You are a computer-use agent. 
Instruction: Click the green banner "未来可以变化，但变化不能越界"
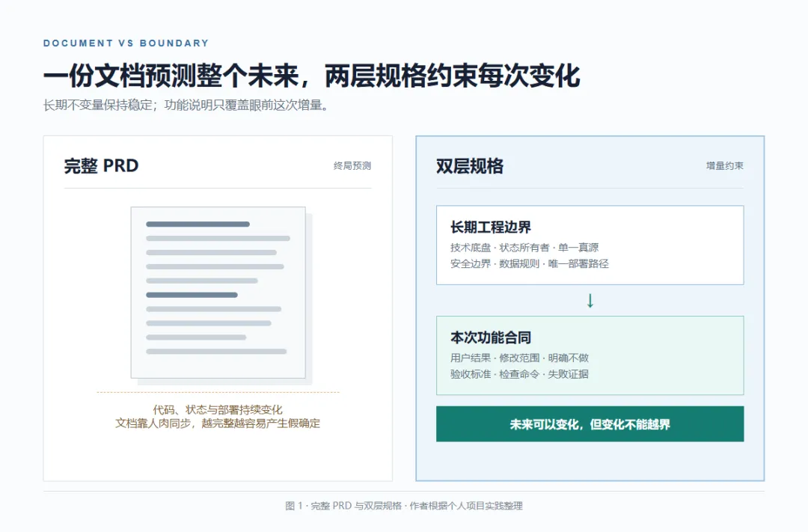click(590, 424)
